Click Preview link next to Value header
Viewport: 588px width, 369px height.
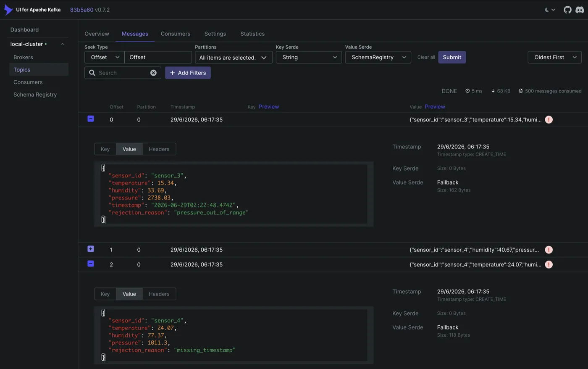coord(435,107)
